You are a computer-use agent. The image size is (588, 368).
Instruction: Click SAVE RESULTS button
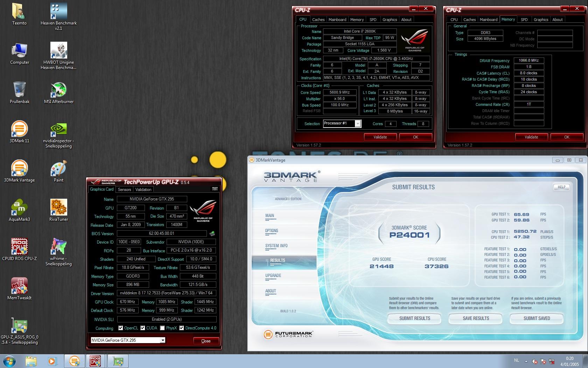pos(476,318)
